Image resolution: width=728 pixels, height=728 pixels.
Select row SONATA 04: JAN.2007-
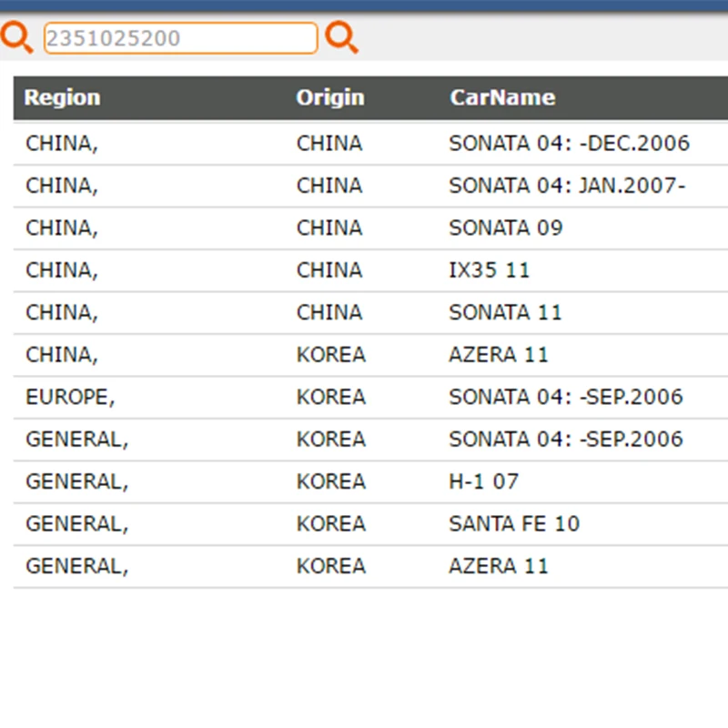[370, 186]
